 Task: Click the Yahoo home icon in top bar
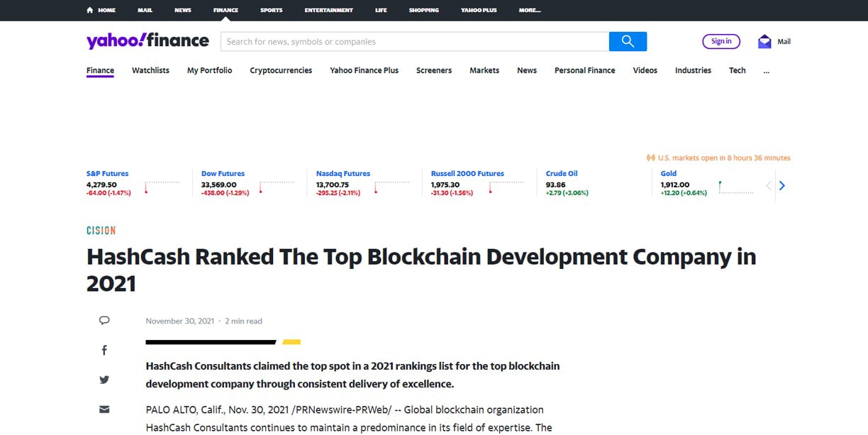tap(88, 10)
